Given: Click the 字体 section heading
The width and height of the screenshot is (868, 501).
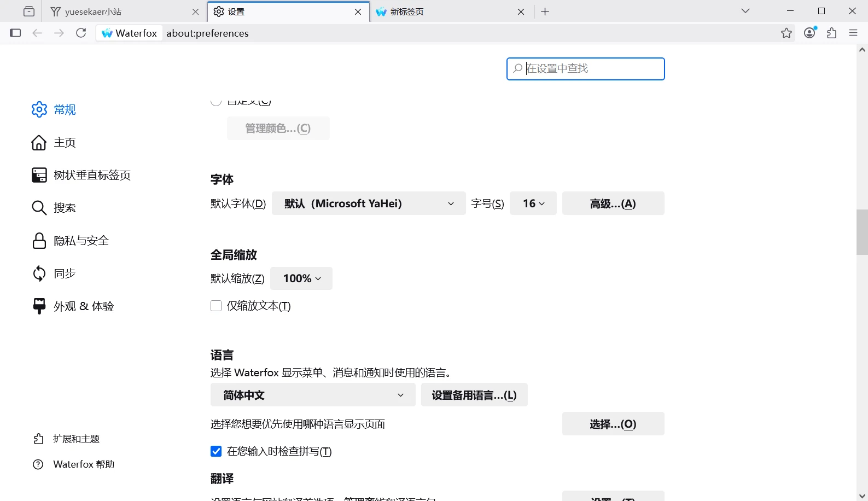Looking at the screenshot, I should click(x=222, y=179).
